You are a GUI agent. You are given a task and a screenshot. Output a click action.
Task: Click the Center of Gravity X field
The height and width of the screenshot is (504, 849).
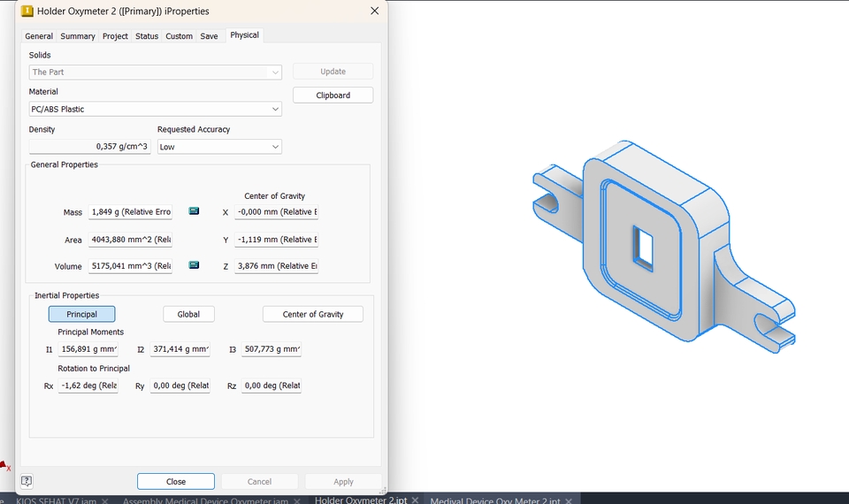click(x=277, y=211)
